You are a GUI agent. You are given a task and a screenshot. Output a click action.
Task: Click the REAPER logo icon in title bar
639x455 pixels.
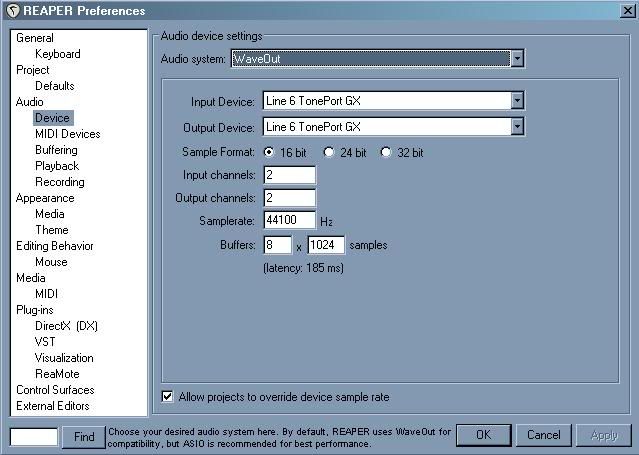click(13, 11)
